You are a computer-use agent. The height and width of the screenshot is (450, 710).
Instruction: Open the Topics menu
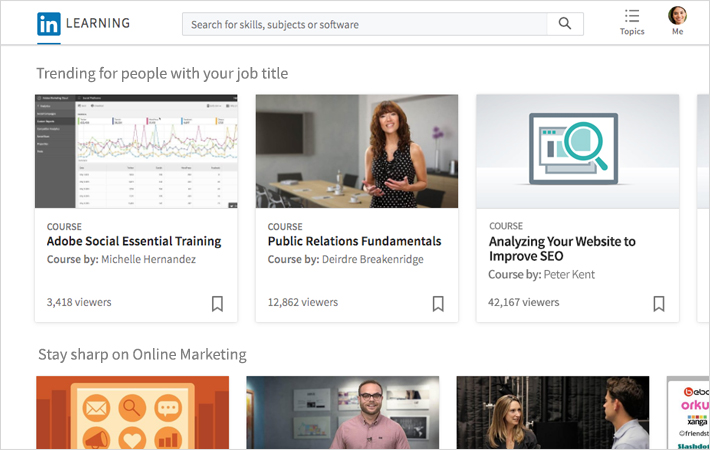[x=632, y=22]
